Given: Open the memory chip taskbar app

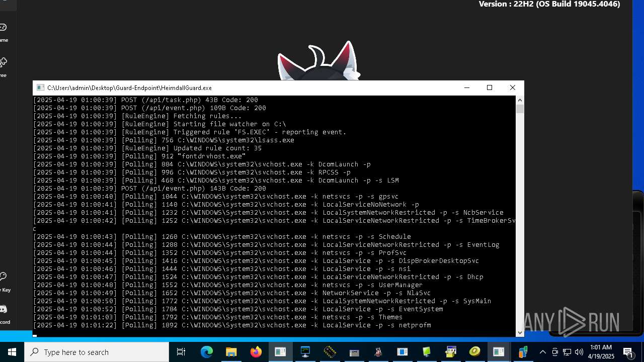Looking at the screenshot, I should tap(330, 352).
